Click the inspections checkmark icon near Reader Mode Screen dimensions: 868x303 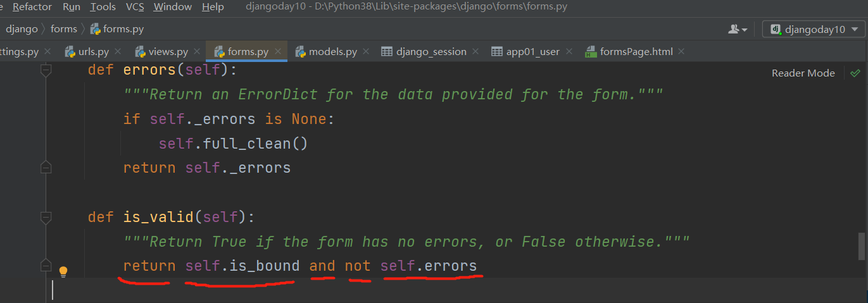855,73
